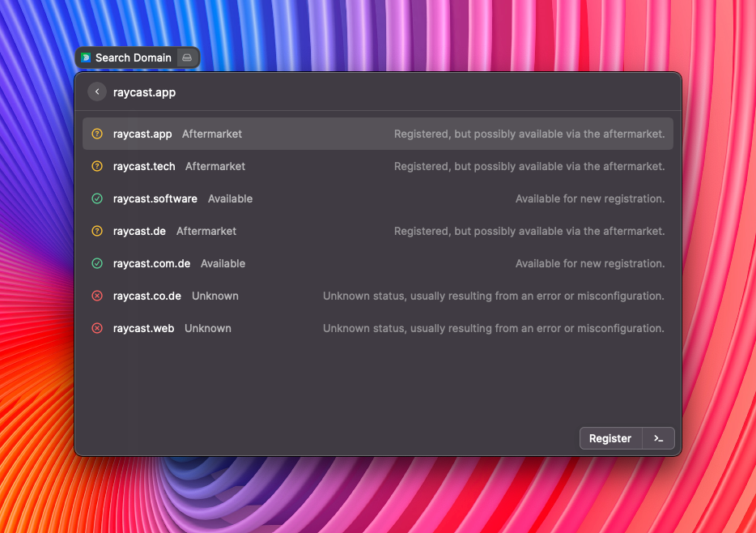This screenshot has height=533, width=756.
Task: Click the new registration description for raycast.com.de
Action: tap(590, 263)
